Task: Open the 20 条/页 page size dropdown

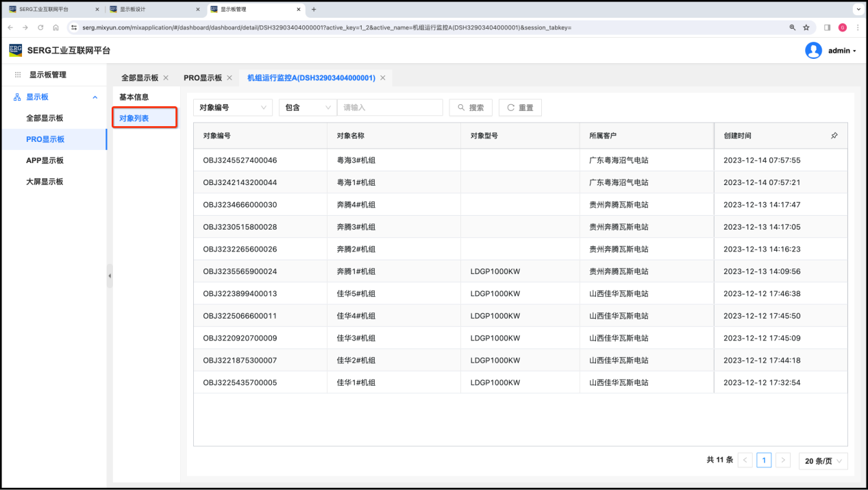Action: click(x=823, y=461)
